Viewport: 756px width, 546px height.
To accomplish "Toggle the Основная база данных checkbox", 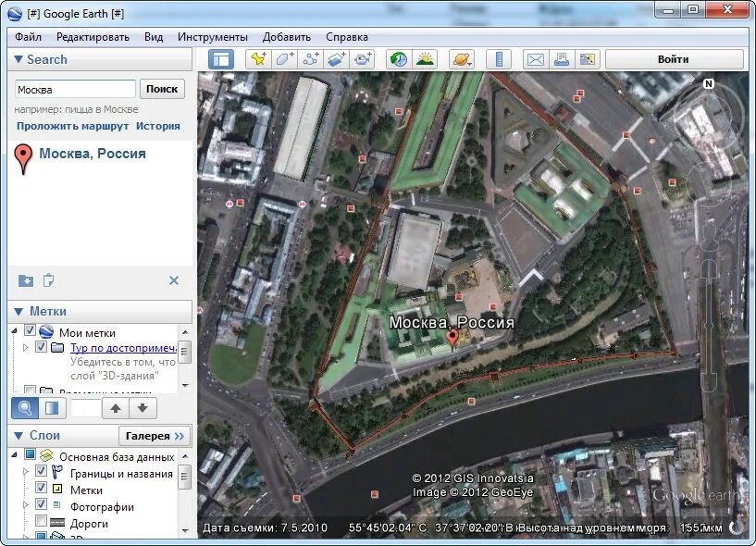I will (30, 453).
